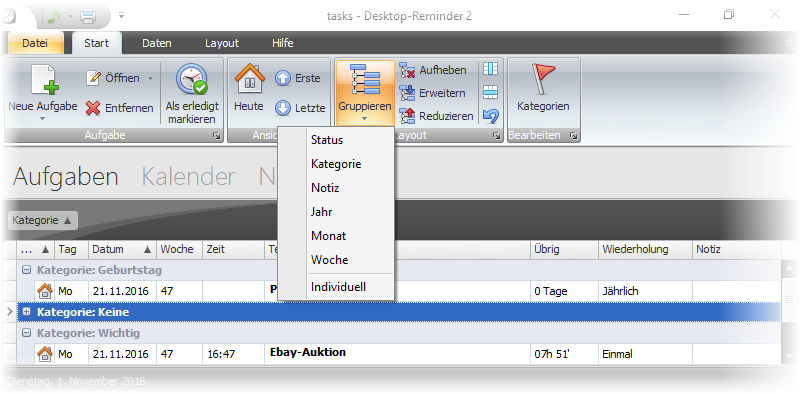The image size is (800, 394).
Task: Remove task with the Entfernen button
Action: pyautogui.click(x=119, y=108)
